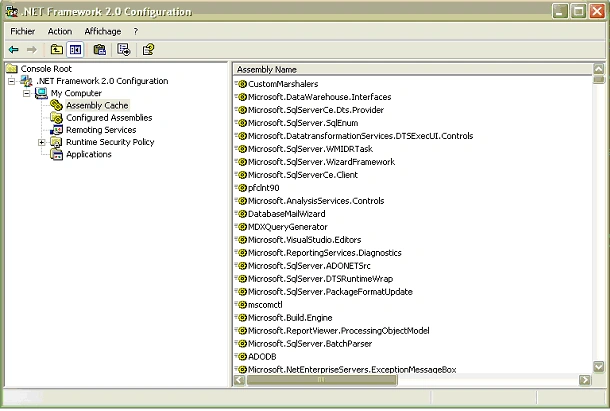Click the Applications node icon
The image size is (610, 411).
point(56,154)
